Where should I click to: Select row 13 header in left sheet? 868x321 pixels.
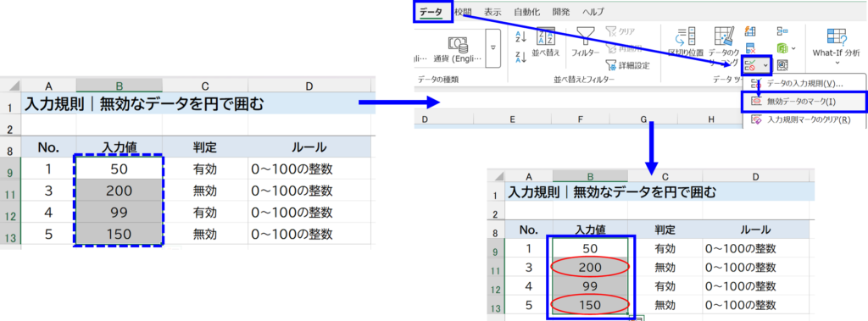point(10,234)
